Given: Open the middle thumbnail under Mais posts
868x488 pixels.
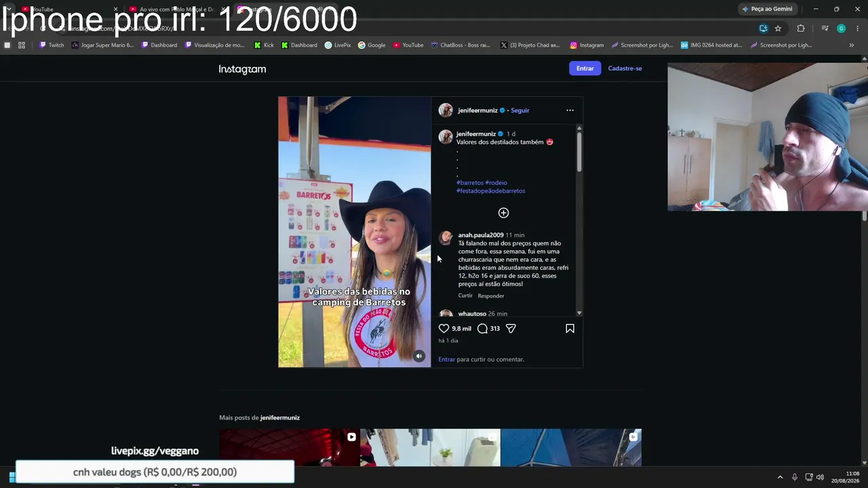Looking at the screenshot, I should click(430, 447).
